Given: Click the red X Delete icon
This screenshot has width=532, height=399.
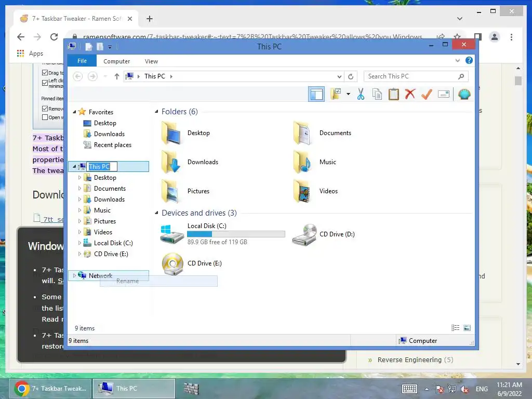Looking at the screenshot, I should point(410,94).
